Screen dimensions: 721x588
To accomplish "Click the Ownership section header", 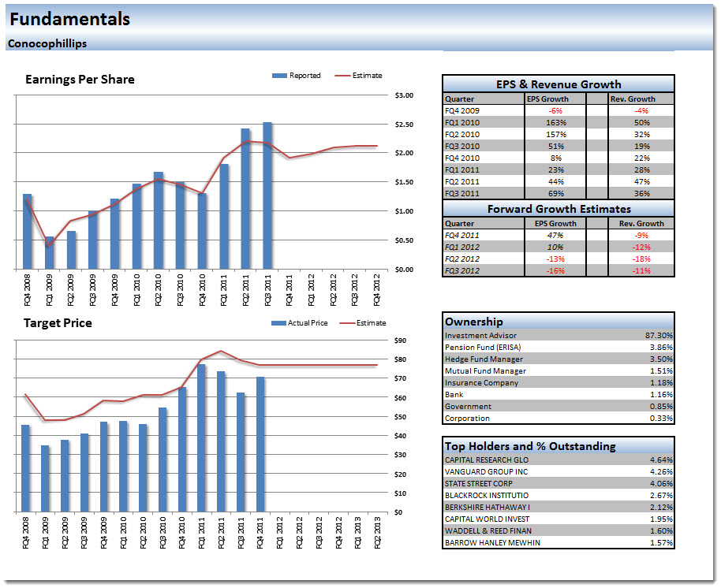I will point(474,322).
